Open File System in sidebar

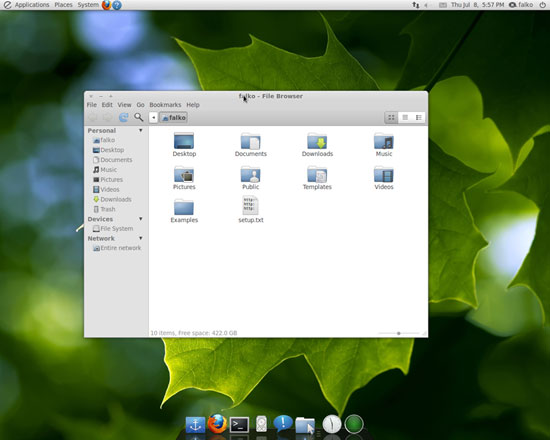tap(113, 228)
